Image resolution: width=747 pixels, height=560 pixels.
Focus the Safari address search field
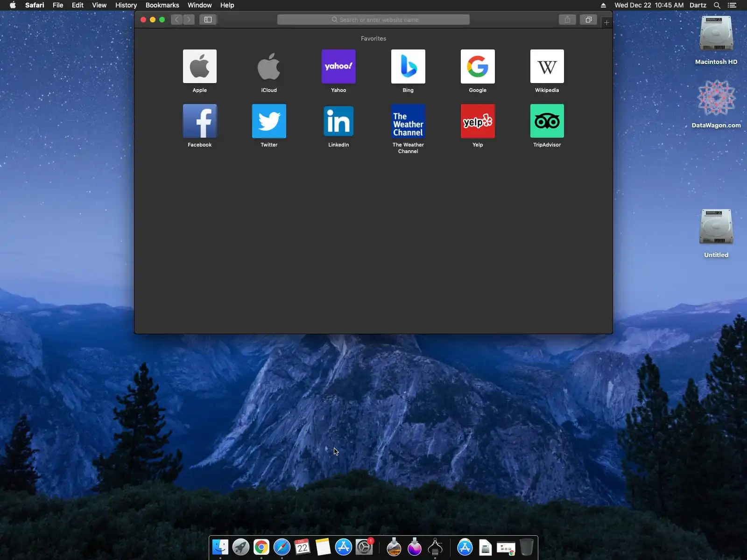click(x=373, y=20)
